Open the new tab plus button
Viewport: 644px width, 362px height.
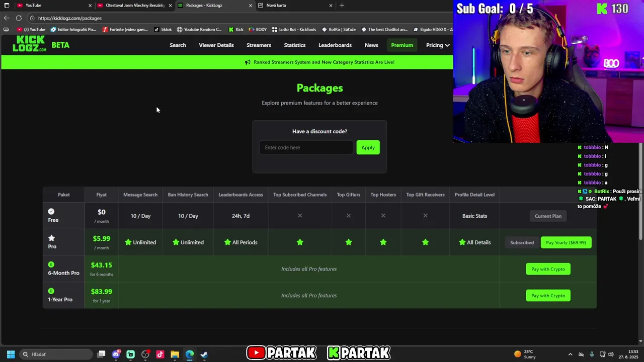click(342, 5)
